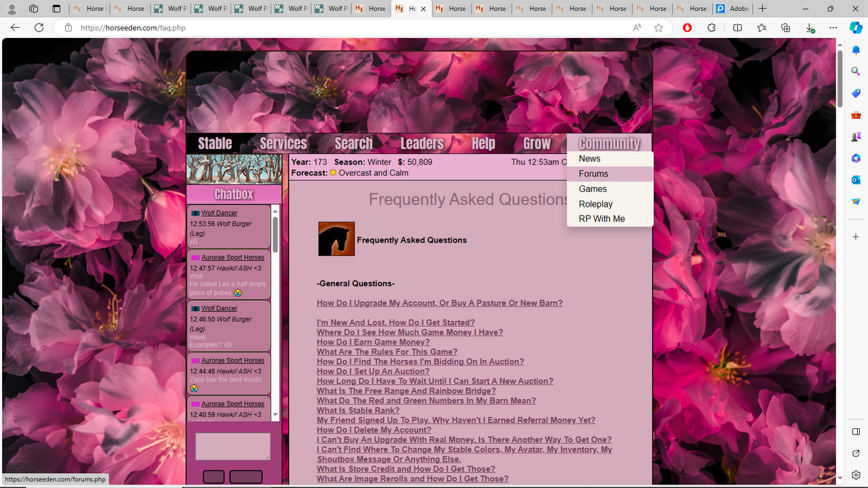
Task: Click the horse head icon beside Frequently Asked Questions
Action: coord(336,239)
